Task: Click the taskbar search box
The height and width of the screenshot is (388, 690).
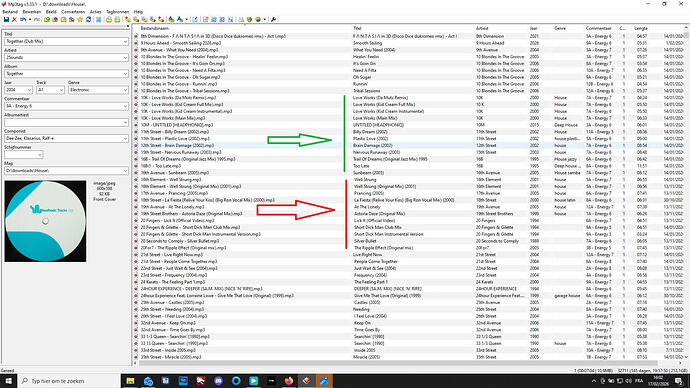Action: (69, 381)
